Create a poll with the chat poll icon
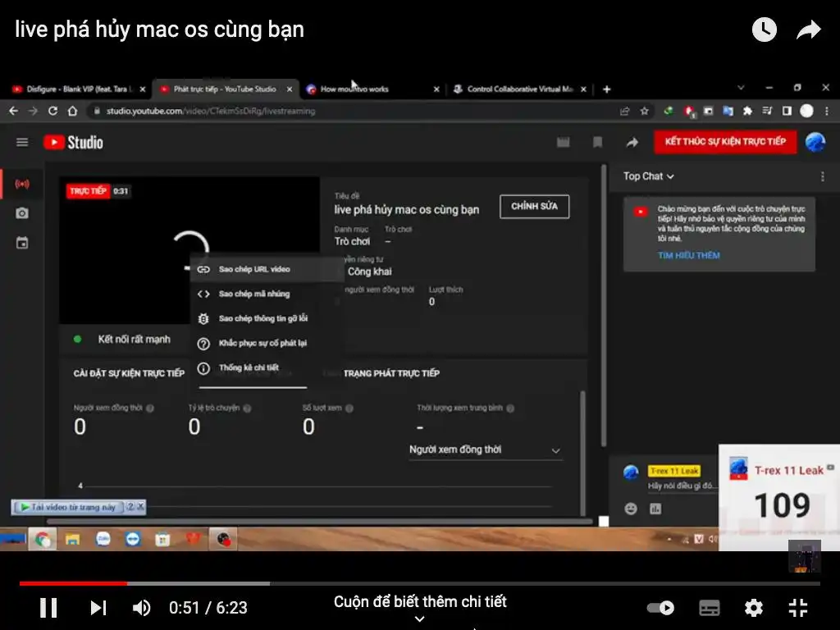 (655, 509)
